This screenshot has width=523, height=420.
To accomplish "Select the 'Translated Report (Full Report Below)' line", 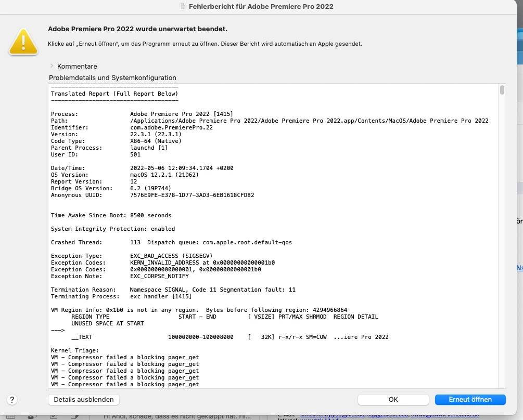I will tap(114, 94).
